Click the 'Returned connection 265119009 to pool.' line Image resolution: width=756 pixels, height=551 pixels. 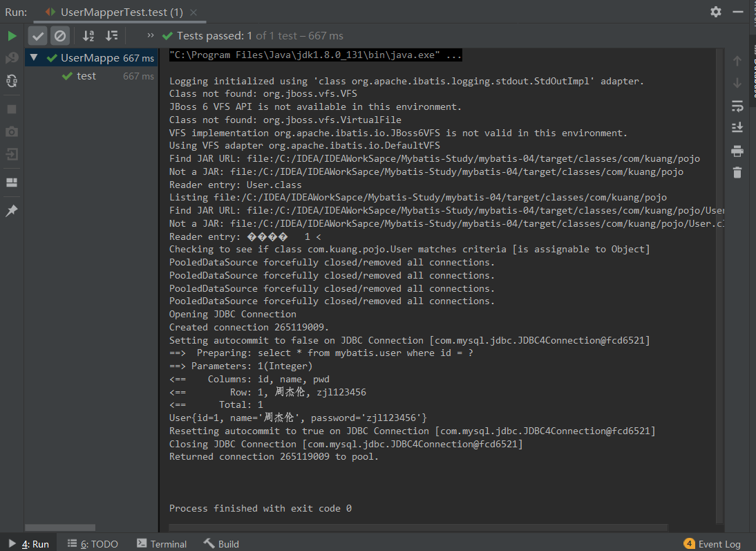coord(274,456)
